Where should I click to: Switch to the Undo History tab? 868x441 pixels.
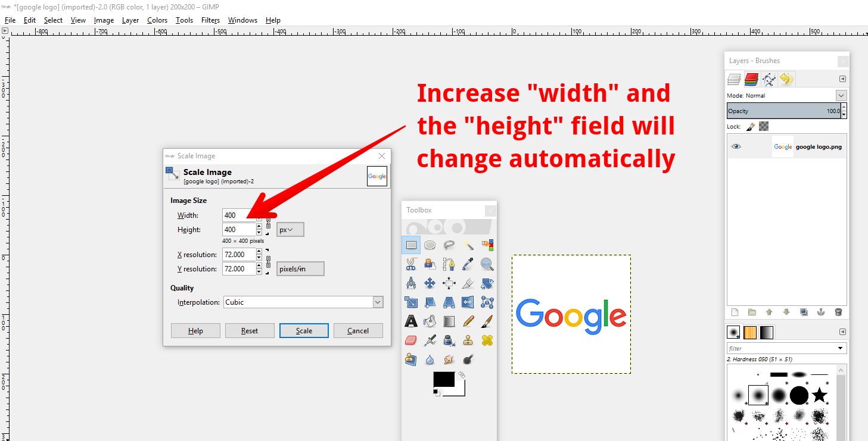787,79
